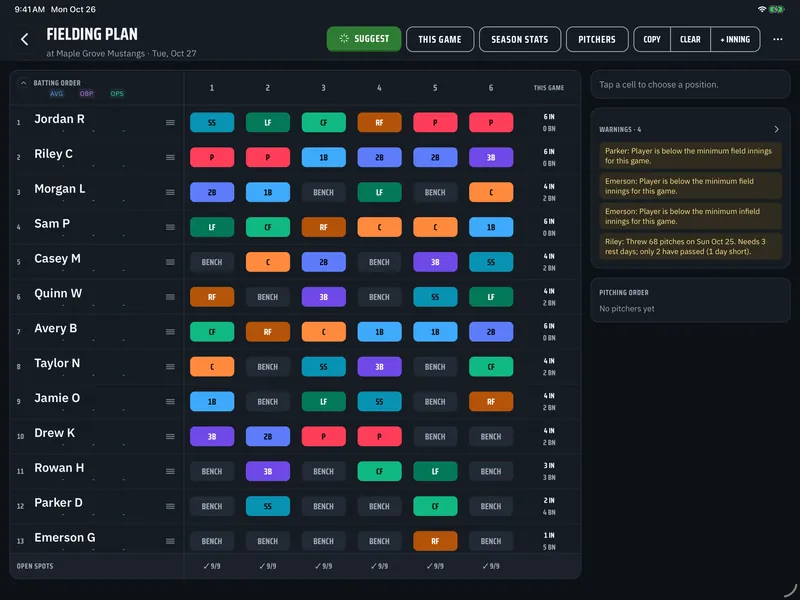
Task: Tap the reorder handle for Parker D
Action: click(170, 506)
